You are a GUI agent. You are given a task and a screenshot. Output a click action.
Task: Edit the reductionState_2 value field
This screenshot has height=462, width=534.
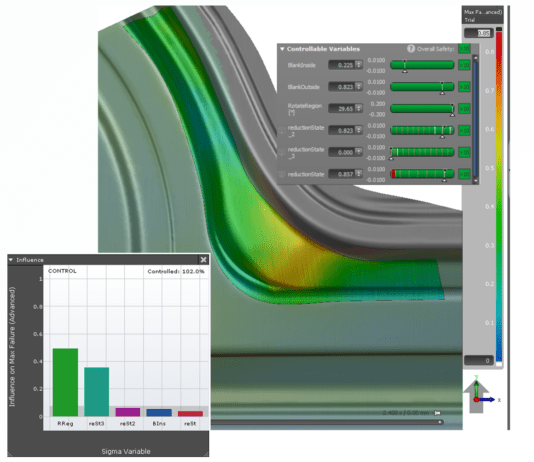(x=342, y=130)
